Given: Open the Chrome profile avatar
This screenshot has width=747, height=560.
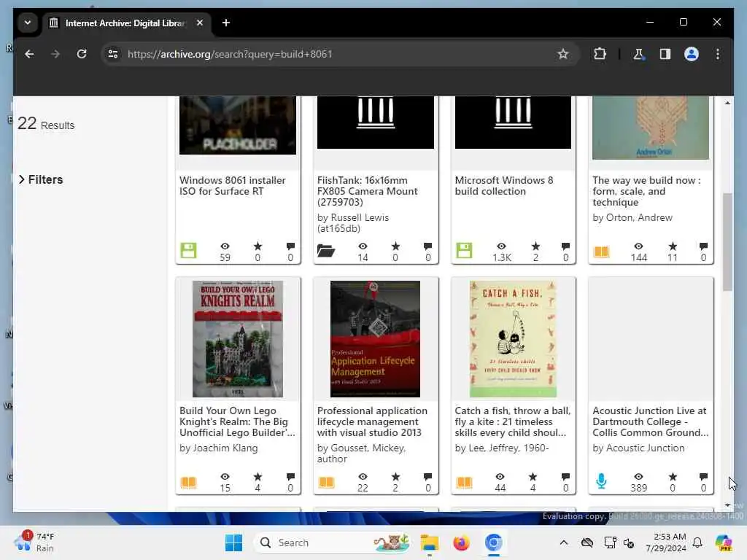Looking at the screenshot, I should (692, 54).
